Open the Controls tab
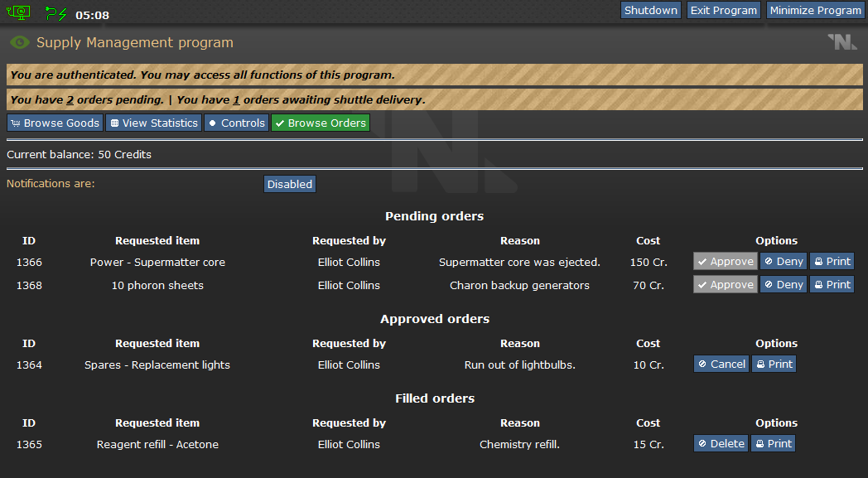Screen dimensions: 868x478 point(236,123)
